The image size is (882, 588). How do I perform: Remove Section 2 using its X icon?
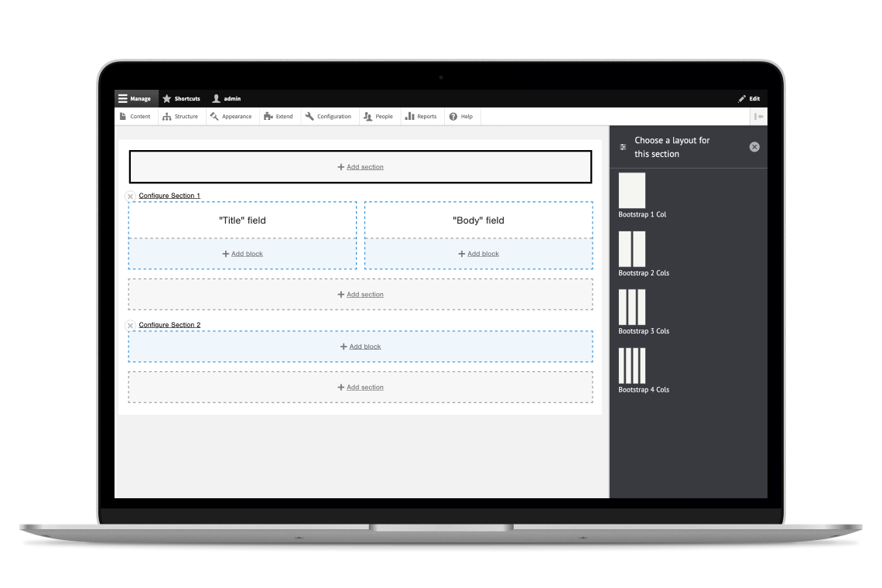pos(130,326)
